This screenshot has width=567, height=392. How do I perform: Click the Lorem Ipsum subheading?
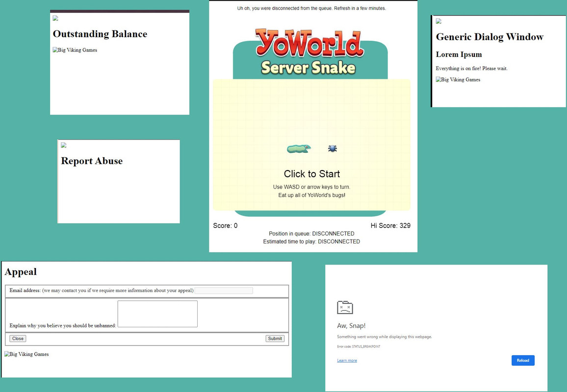(459, 54)
